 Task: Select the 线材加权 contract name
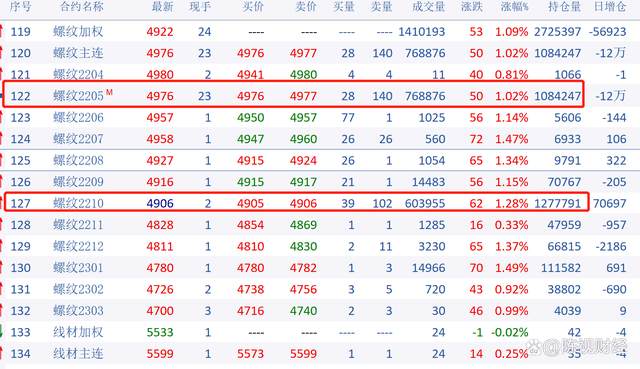tap(78, 332)
